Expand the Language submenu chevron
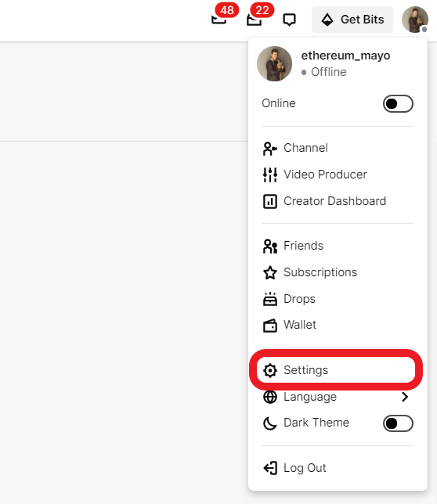437x504 pixels. [405, 397]
